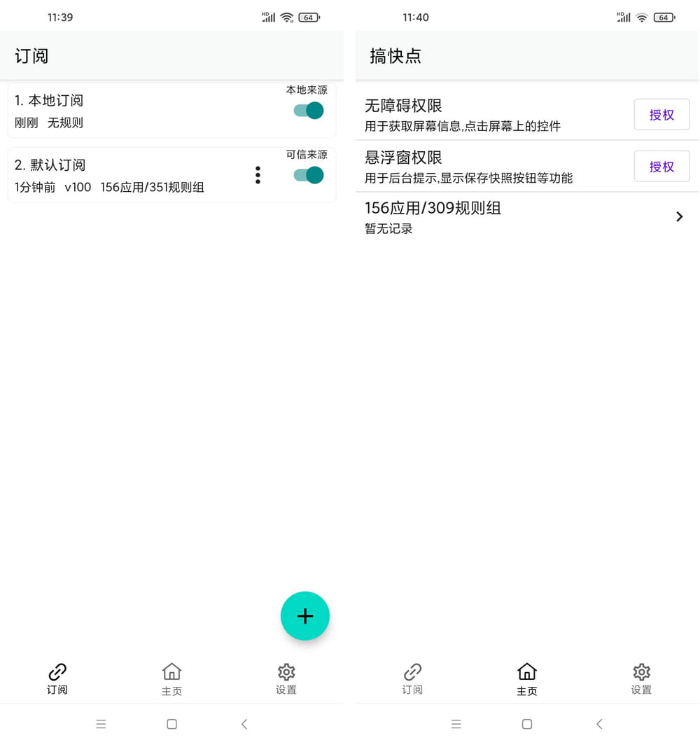Turn off the 默认订阅 trusted source toggle
The width and height of the screenshot is (700, 745).
click(307, 175)
